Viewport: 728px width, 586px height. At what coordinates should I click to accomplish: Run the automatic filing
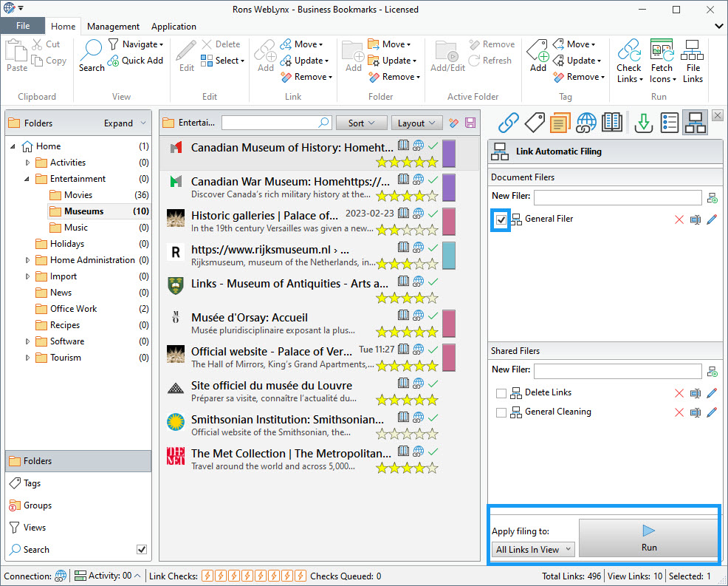[x=648, y=538]
